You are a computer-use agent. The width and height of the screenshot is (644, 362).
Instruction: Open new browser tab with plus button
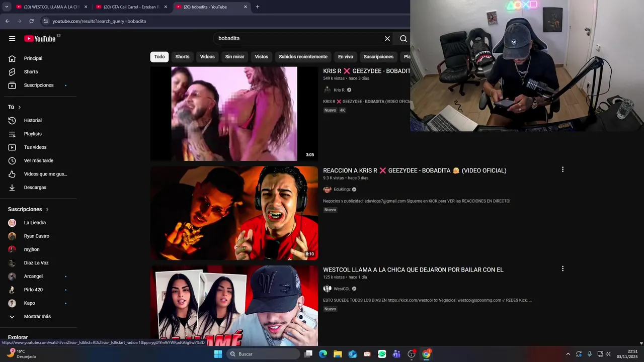[258, 7]
